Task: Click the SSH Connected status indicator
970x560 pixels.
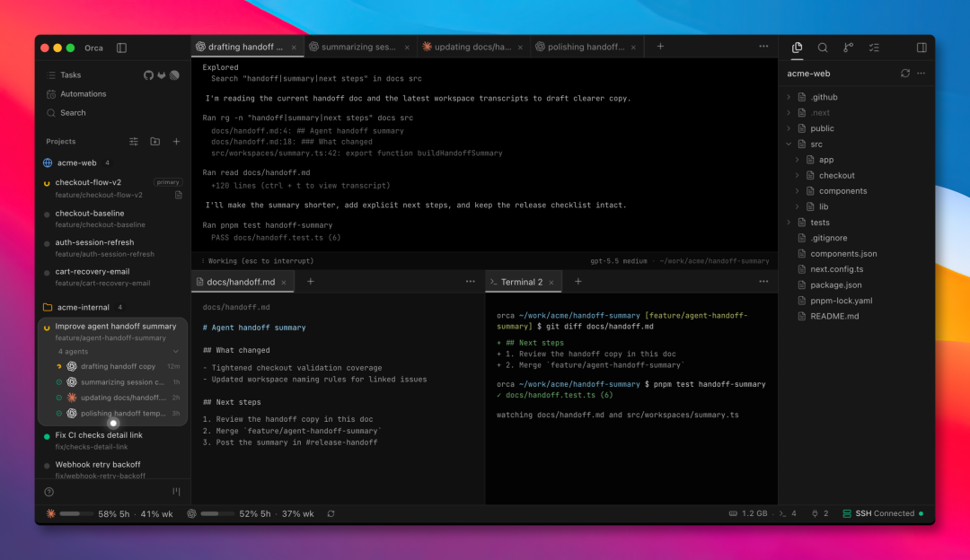Action: point(883,513)
